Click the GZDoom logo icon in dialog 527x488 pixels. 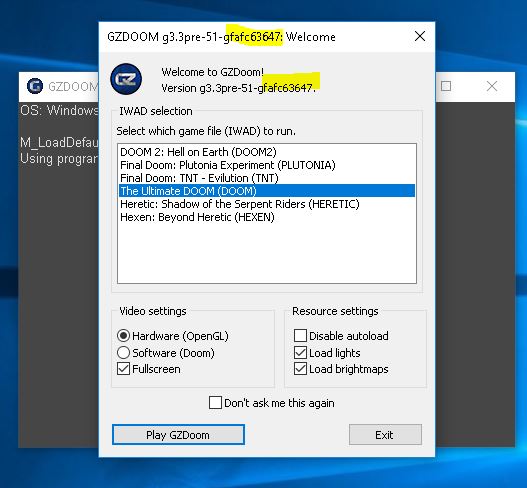[x=126, y=79]
